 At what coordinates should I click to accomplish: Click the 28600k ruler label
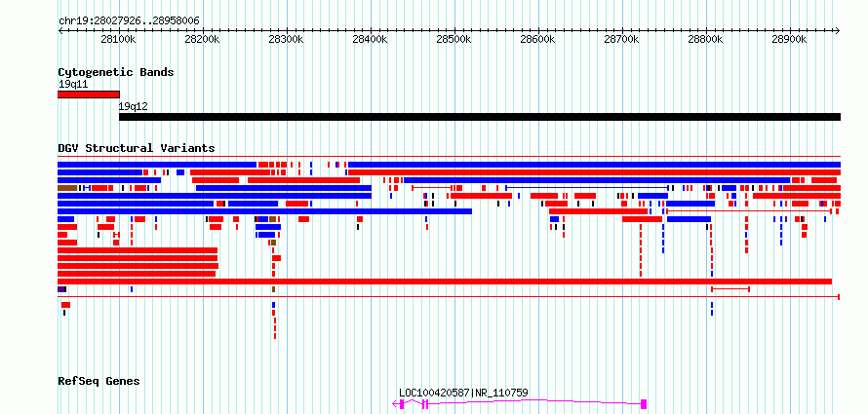pyautogui.click(x=537, y=40)
